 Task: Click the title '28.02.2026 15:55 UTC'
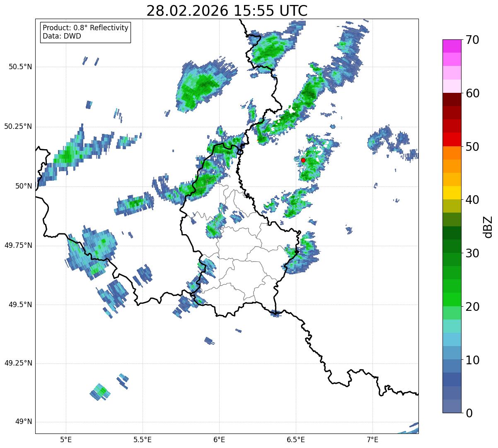coord(227,10)
